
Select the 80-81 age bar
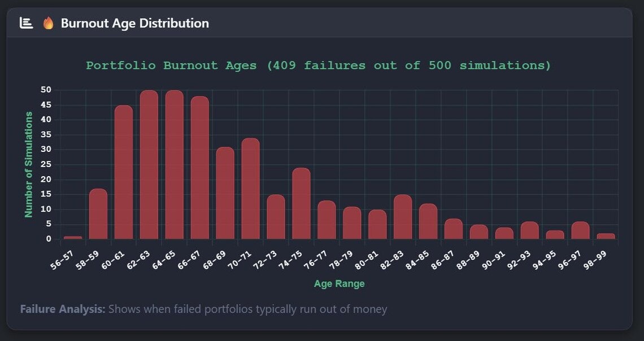(x=377, y=224)
